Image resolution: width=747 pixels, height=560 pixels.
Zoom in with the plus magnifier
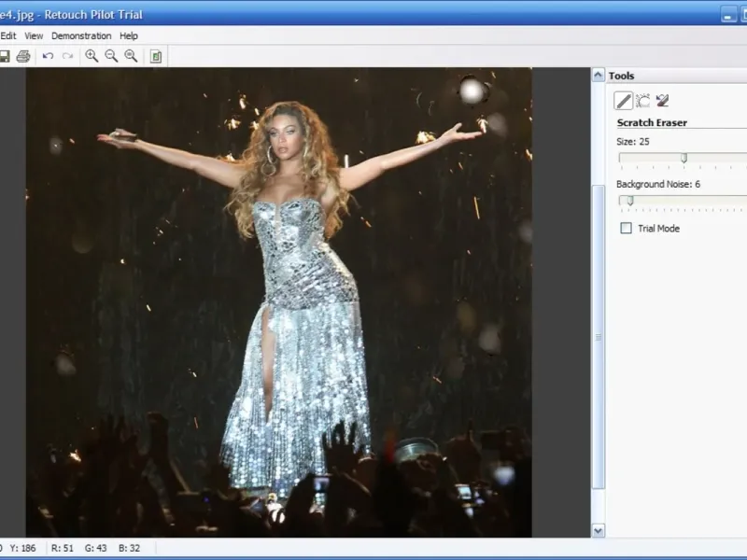[92, 56]
